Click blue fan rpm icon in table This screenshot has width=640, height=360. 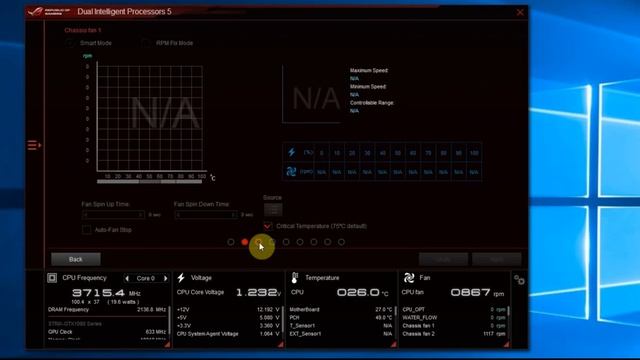(x=291, y=171)
